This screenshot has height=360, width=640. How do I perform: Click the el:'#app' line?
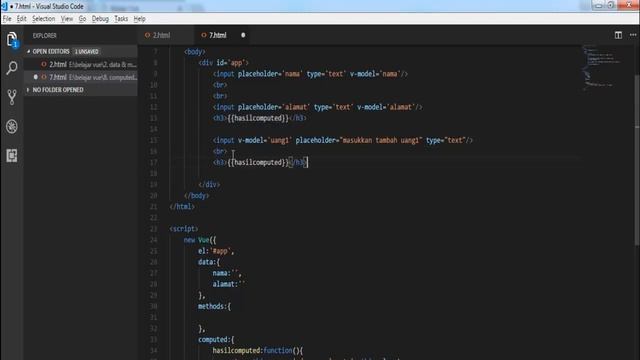pos(216,251)
